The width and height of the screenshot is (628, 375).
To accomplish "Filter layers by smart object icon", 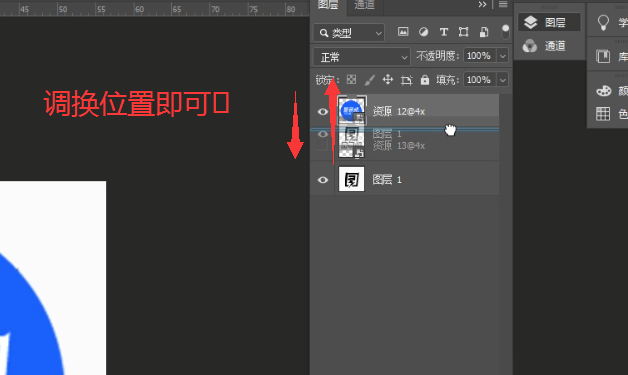I will [484, 32].
